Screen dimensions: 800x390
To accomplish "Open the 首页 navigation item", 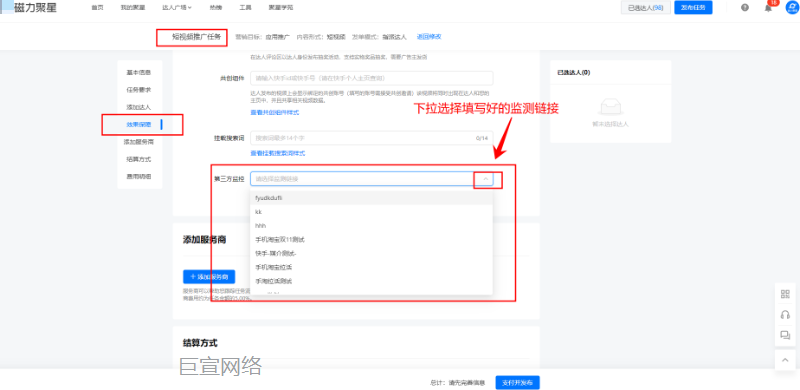I will tap(97, 8).
